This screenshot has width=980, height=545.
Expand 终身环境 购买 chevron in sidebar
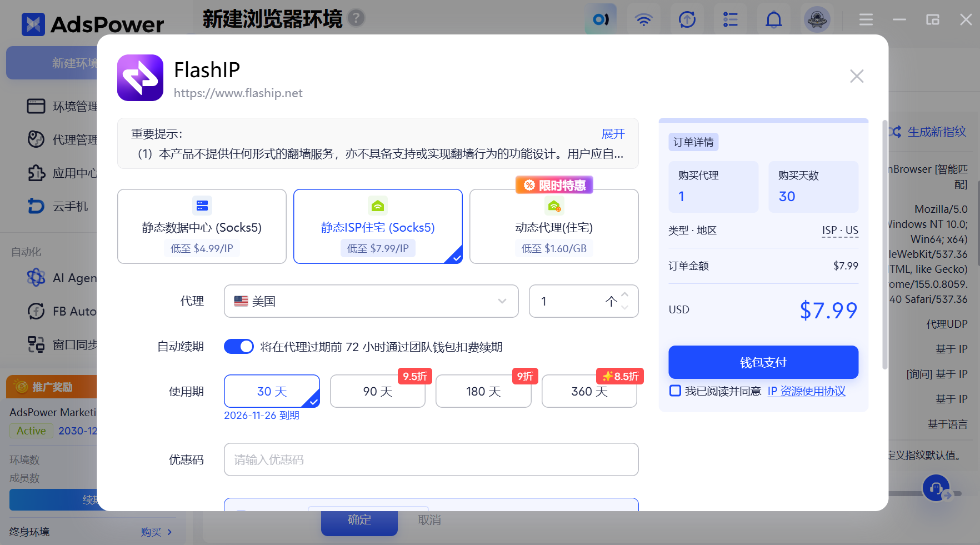pos(169,532)
